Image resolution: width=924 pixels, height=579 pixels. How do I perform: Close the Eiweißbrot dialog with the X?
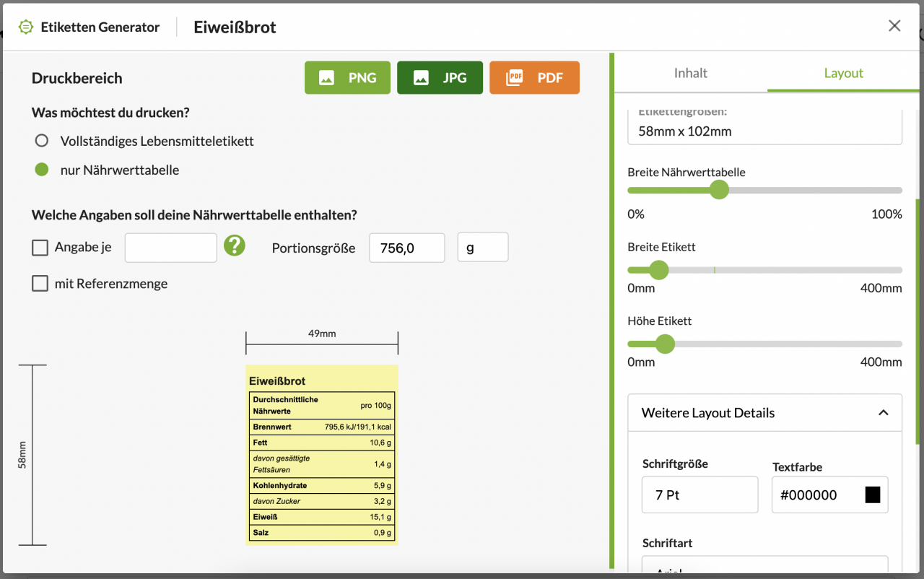[x=894, y=26]
